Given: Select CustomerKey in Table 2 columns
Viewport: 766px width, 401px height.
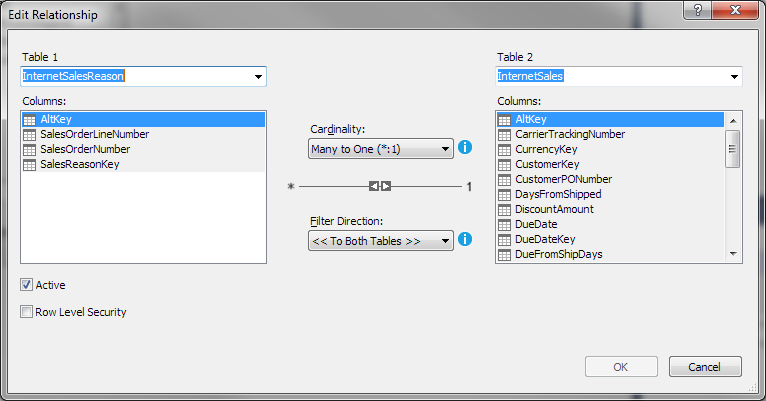Looking at the screenshot, I should [x=610, y=164].
